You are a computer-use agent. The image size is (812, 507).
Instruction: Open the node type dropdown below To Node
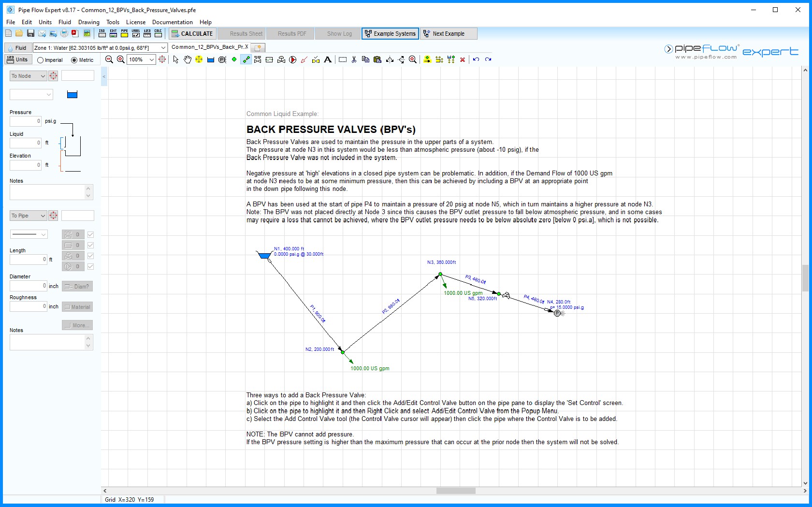pos(31,95)
